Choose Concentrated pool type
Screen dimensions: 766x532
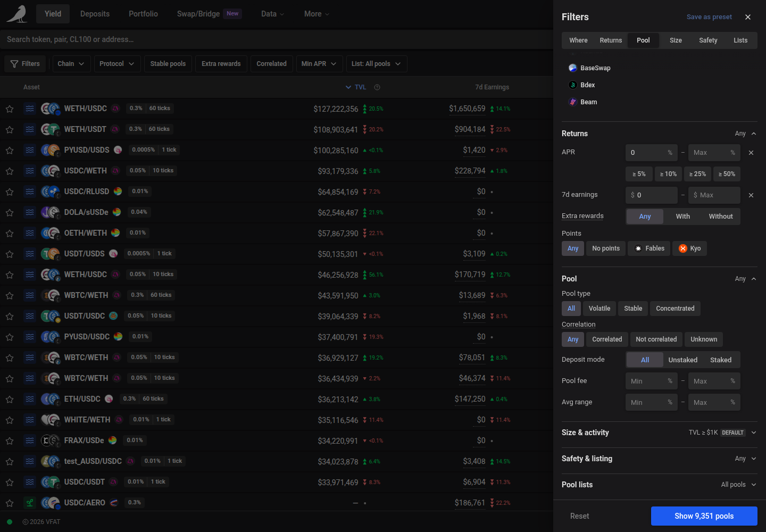point(675,309)
